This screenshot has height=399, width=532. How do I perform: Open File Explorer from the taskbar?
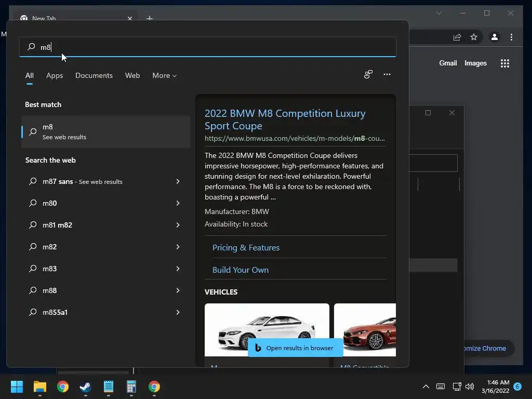tap(39, 387)
